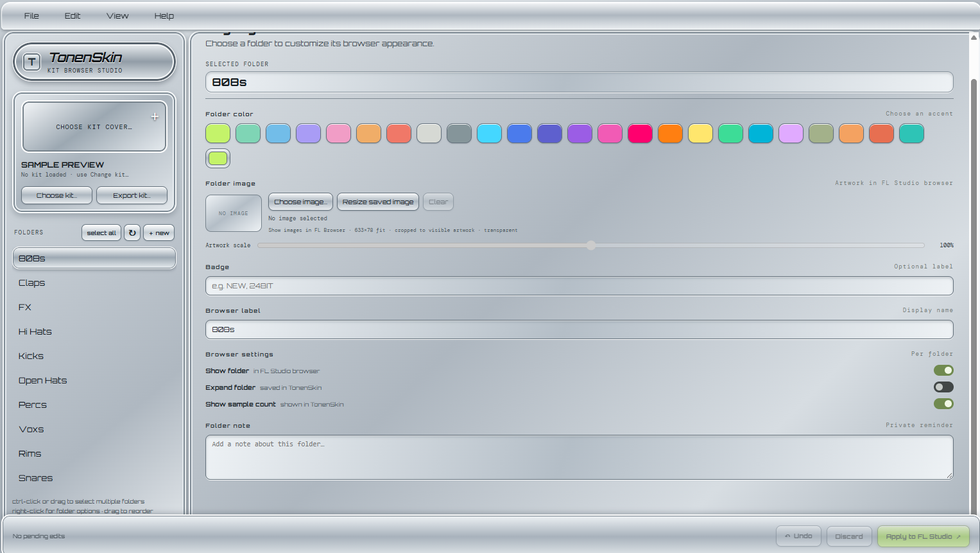Click the refresh folders icon button
Viewport: 980px width, 553px height.
[x=132, y=233]
